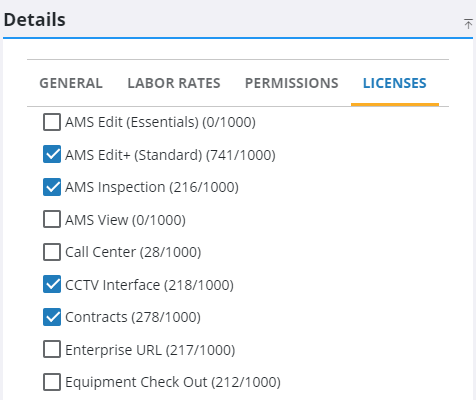476x400 pixels.
Task: Go to the Permissions tab
Action: pyautogui.click(x=292, y=83)
